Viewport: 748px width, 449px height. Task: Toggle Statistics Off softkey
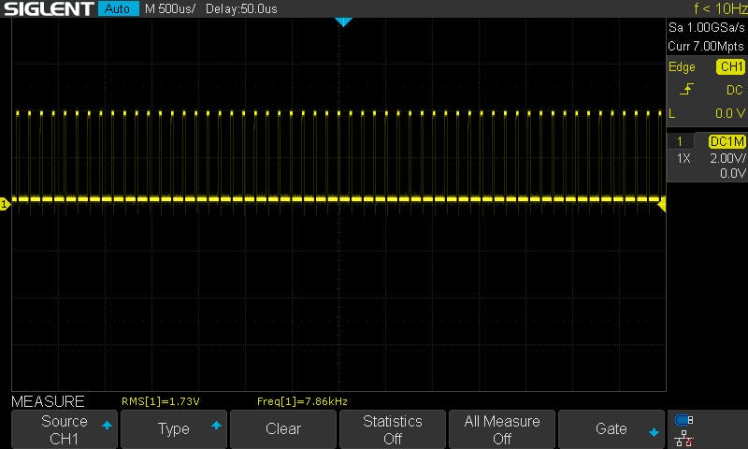pos(392,430)
